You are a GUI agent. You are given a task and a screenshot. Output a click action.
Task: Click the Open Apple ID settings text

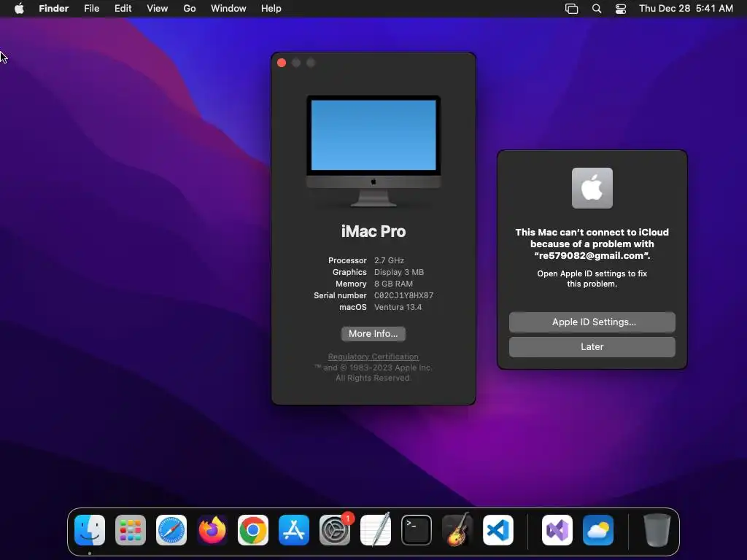click(592, 279)
